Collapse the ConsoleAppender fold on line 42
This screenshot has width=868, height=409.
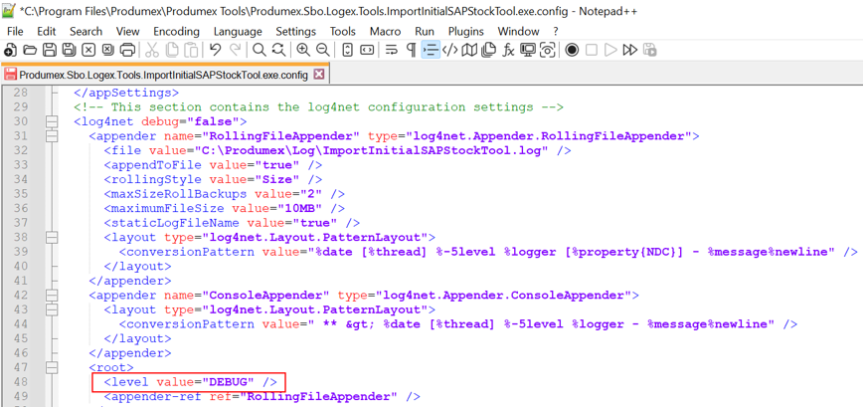[52, 295]
